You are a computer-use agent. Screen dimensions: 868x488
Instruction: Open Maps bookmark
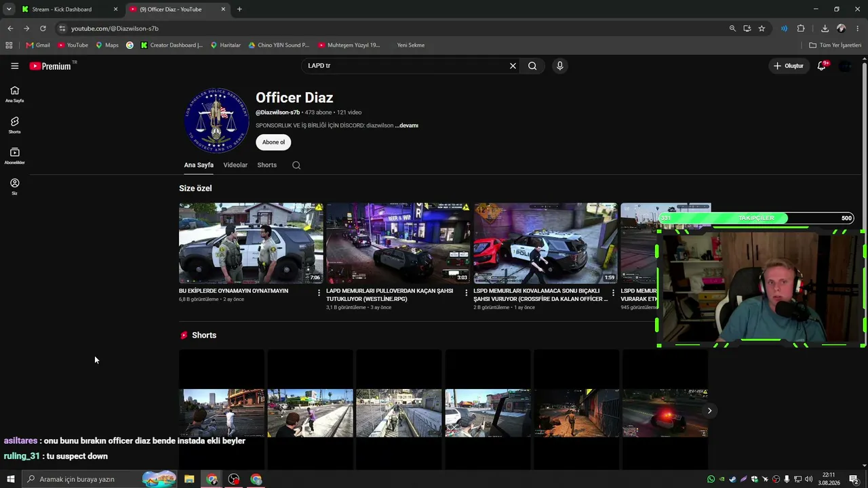click(x=107, y=45)
